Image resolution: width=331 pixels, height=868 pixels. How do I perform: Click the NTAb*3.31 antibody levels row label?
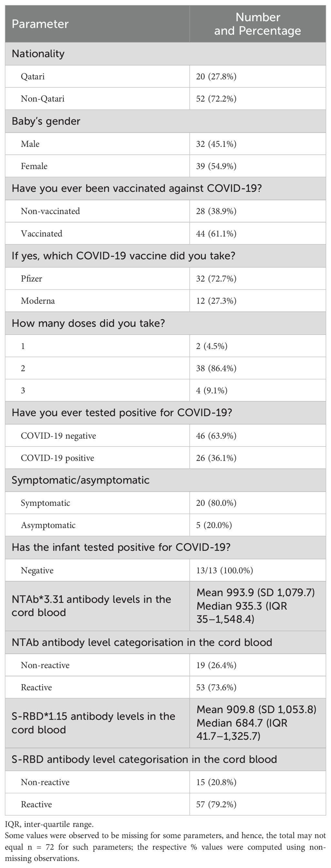(x=91, y=606)
